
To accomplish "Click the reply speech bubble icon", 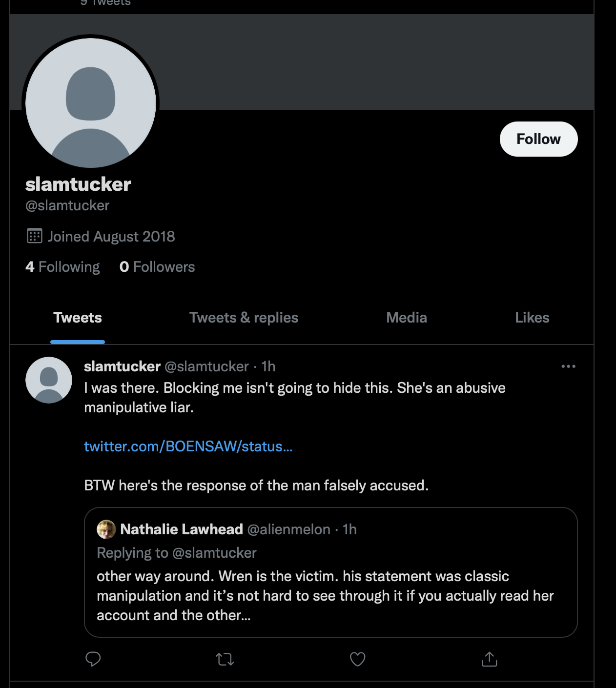I will 93,659.
